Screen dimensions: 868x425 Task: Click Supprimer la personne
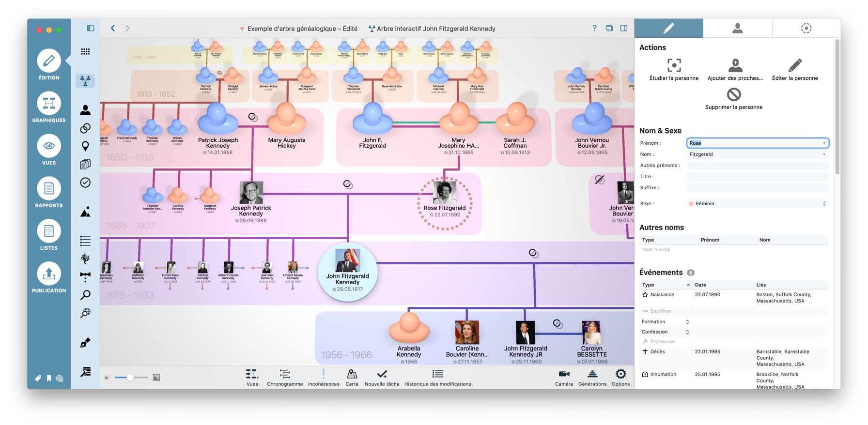(x=734, y=99)
